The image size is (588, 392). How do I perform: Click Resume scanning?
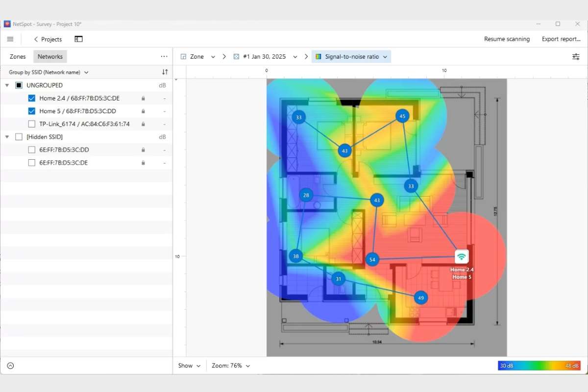(x=507, y=39)
